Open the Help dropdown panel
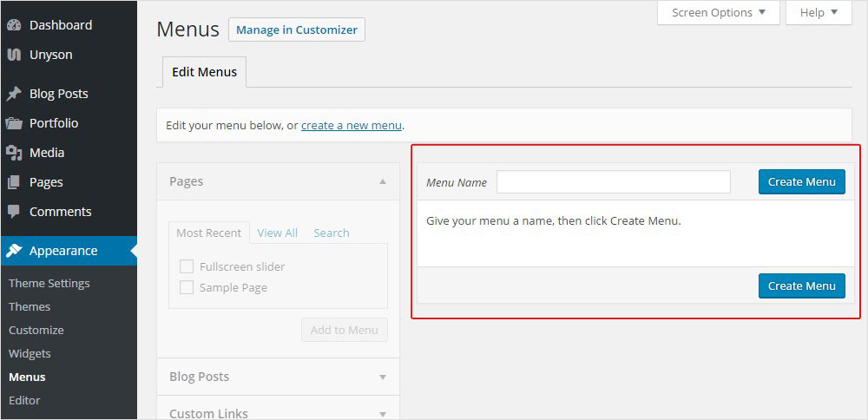This screenshot has height=420, width=868. pyautogui.click(x=819, y=12)
